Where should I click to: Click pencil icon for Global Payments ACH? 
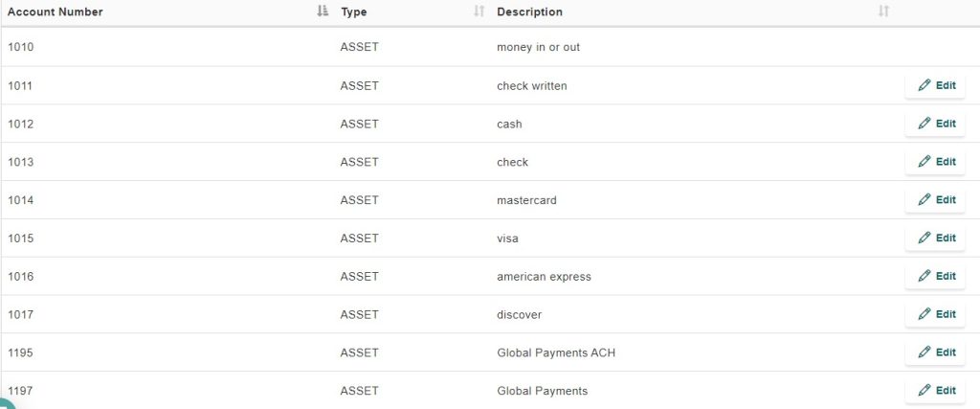click(x=924, y=352)
